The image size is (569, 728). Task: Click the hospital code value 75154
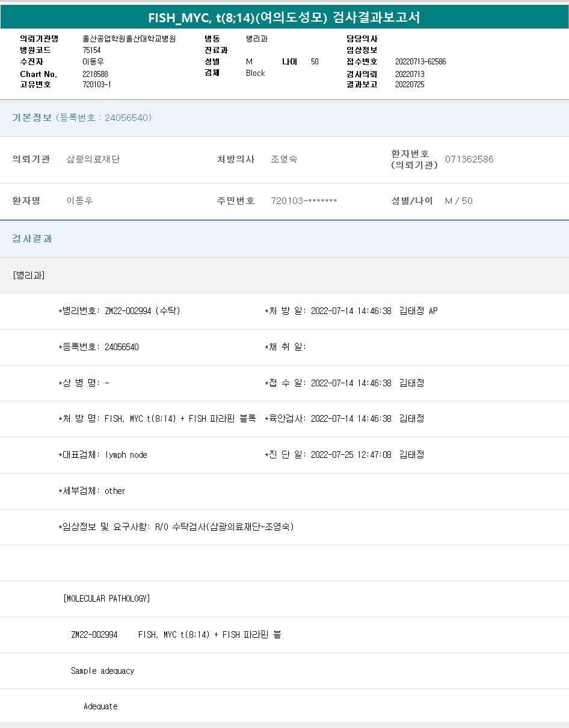tap(92, 50)
